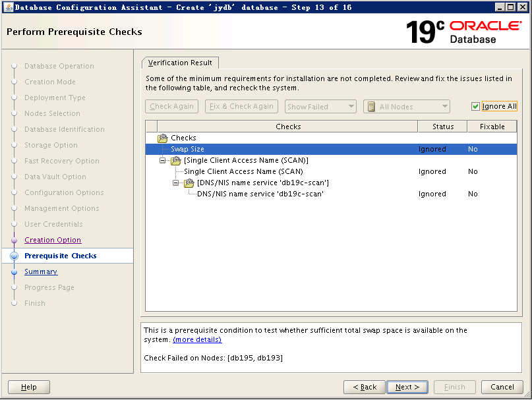Screen dimensions: 532x400
Task: Jump to the Summary step
Action: click(x=41, y=272)
